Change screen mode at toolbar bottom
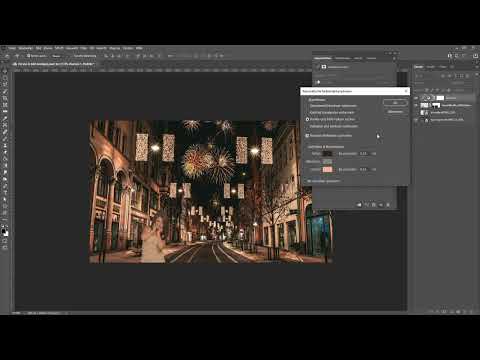The height and width of the screenshot is (360, 480). coord(5,248)
